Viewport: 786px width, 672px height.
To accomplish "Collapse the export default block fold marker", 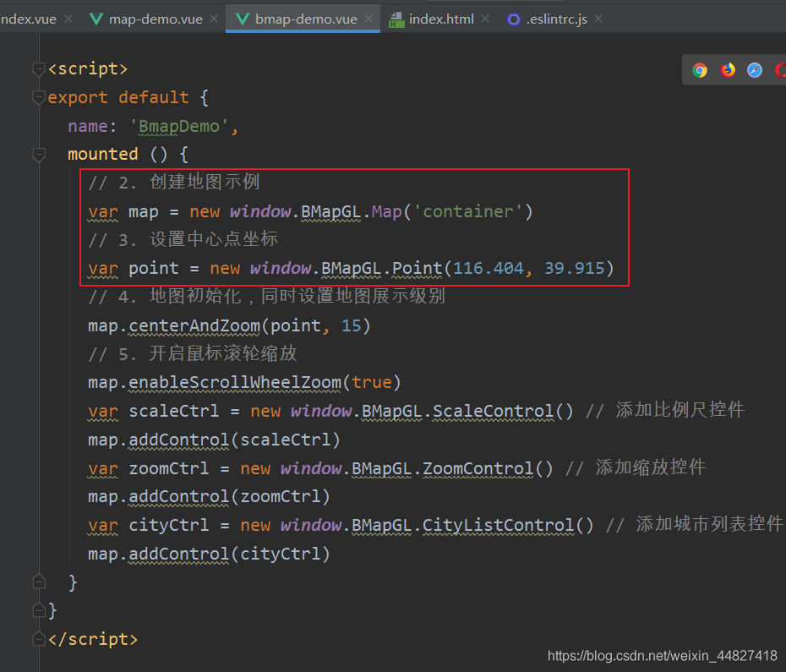I will pos(39,98).
